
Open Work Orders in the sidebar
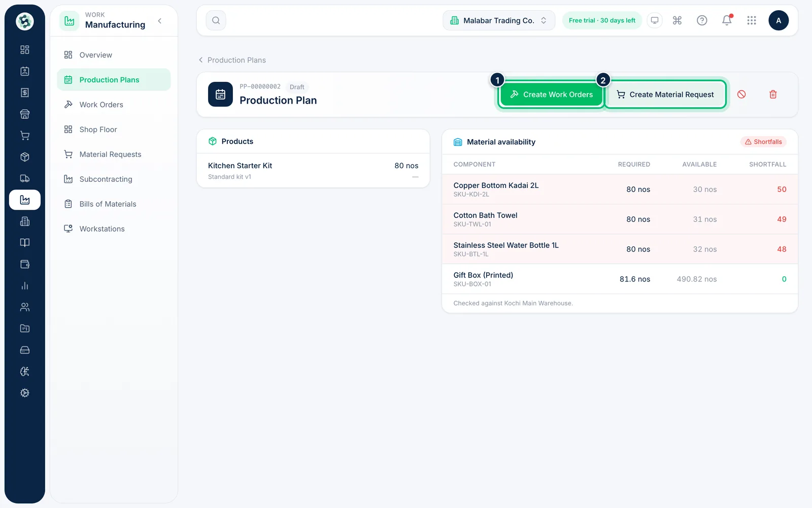pos(114,105)
